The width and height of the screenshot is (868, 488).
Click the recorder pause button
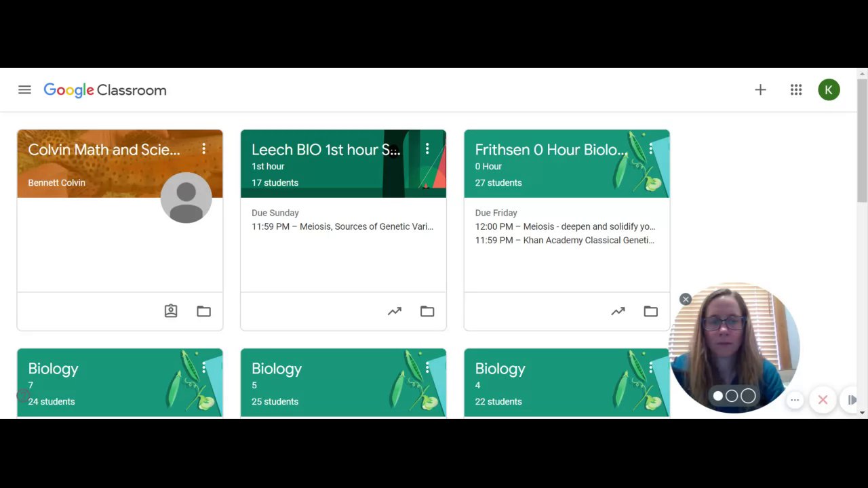[x=852, y=400]
